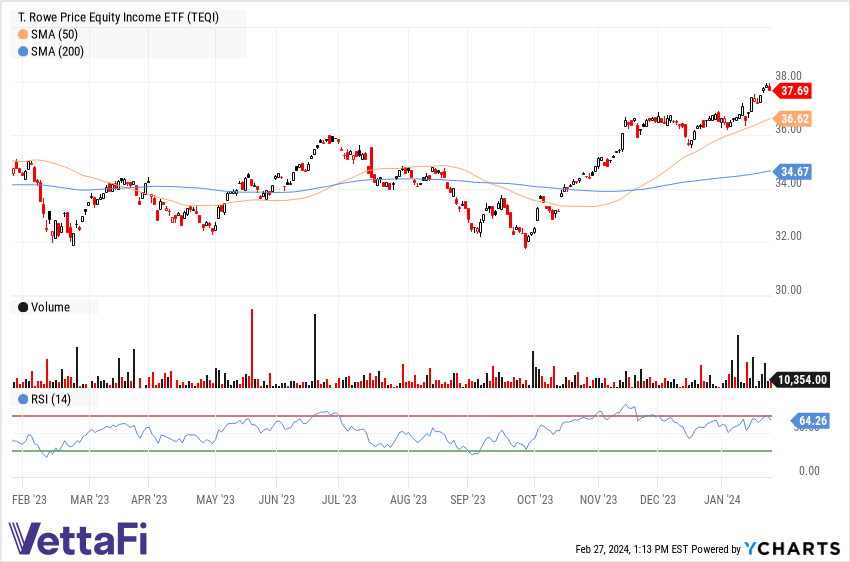Click the blue RSI (14) legend dot
The image size is (850, 562).
23,399
